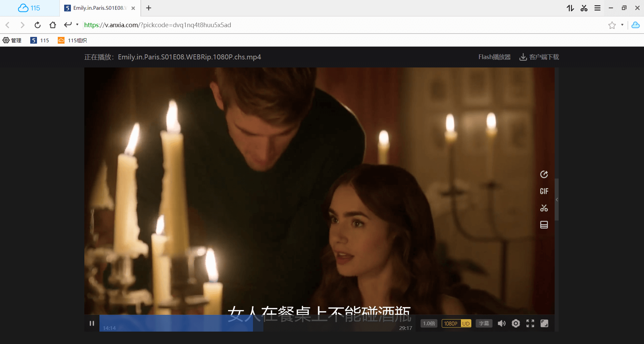Close the Emily.in.Paris tab
Viewport: 644px width, 344px height.
[x=133, y=8]
